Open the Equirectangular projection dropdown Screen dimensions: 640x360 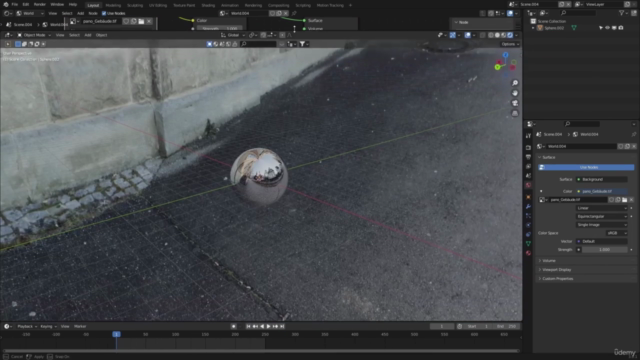tap(602, 216)
